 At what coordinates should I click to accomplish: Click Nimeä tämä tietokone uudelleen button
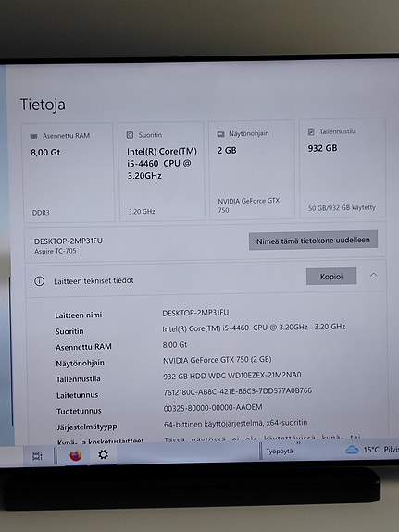coord(313,241)
